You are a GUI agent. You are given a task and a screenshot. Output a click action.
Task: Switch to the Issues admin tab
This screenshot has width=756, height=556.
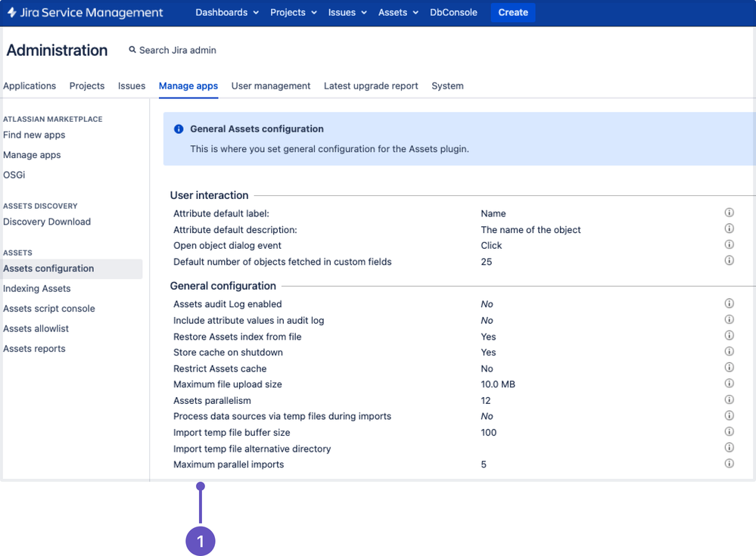[x=132, y=85]
